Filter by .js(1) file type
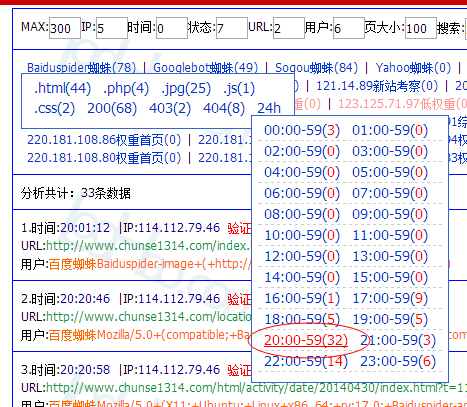The height and width of the screenshot is (407, 467). [x=239, y=89]
